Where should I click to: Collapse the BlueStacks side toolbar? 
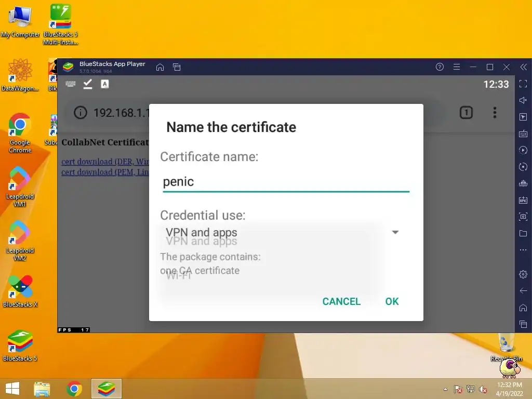[x=524, y=67]
